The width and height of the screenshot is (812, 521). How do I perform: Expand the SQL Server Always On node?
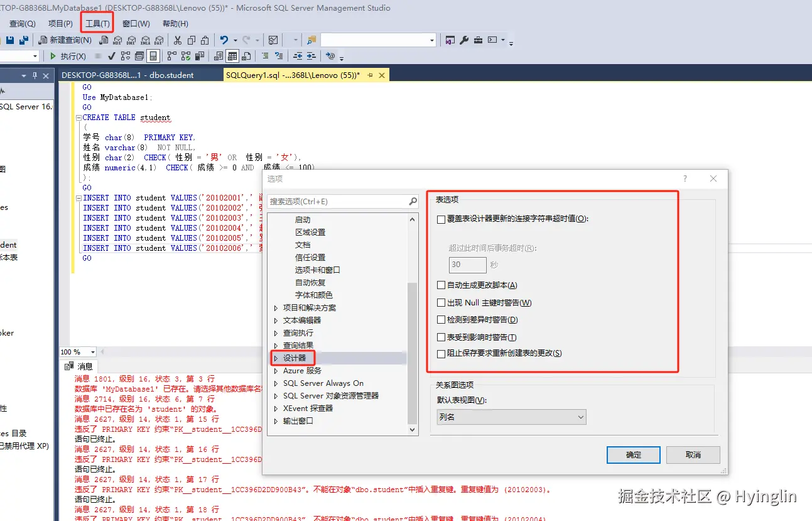point(276,383)
